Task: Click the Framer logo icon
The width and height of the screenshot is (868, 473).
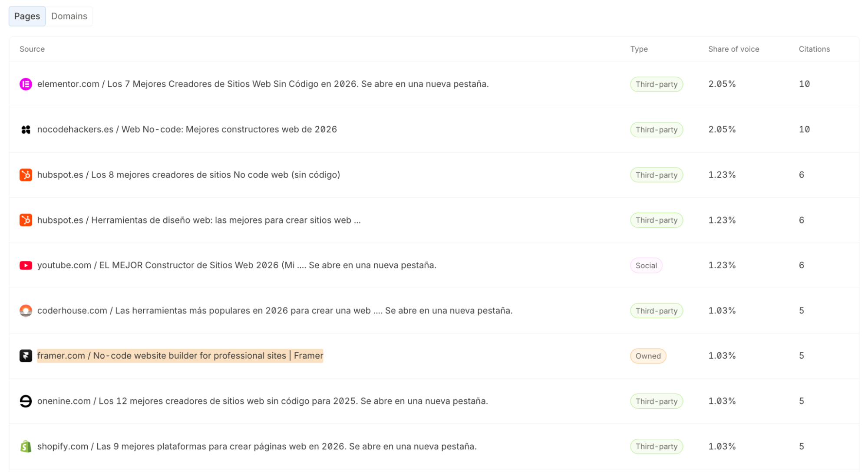Action: 26,356
